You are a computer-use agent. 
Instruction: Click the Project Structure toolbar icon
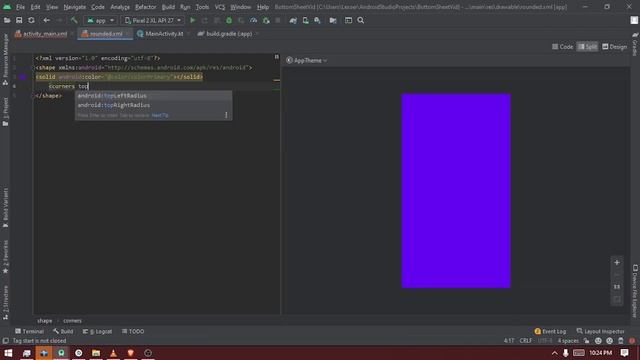pyautogui.click(x=333, y=20)
